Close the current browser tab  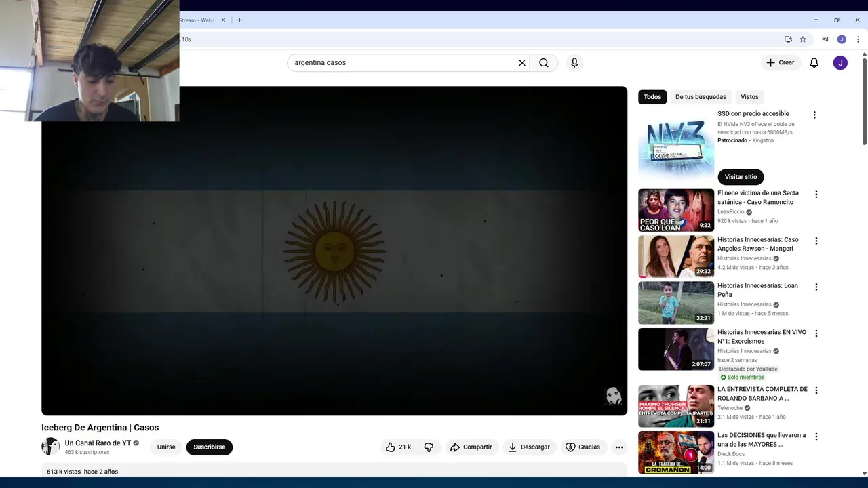pos(223,20)
